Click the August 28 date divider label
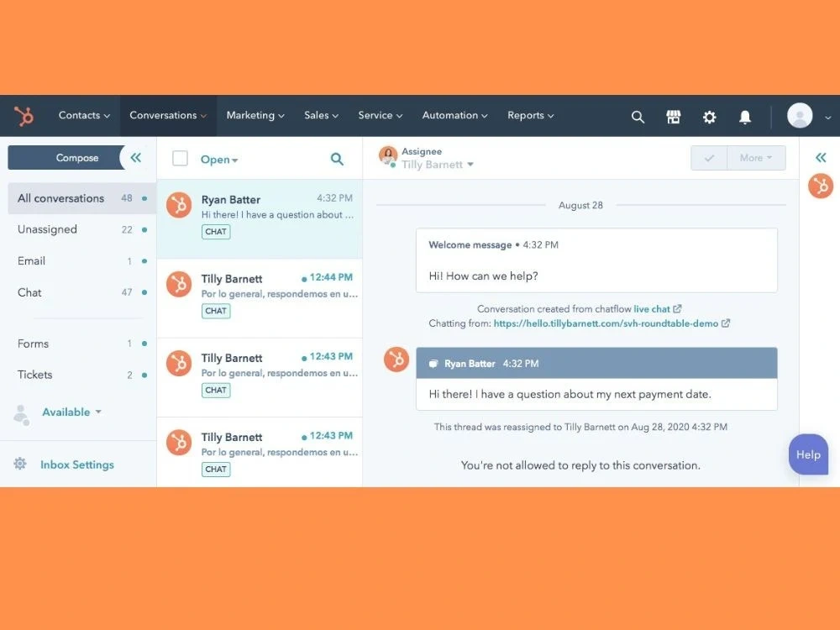Image resolution: width=840 pixels, height=630 pixels. point(580,205)
